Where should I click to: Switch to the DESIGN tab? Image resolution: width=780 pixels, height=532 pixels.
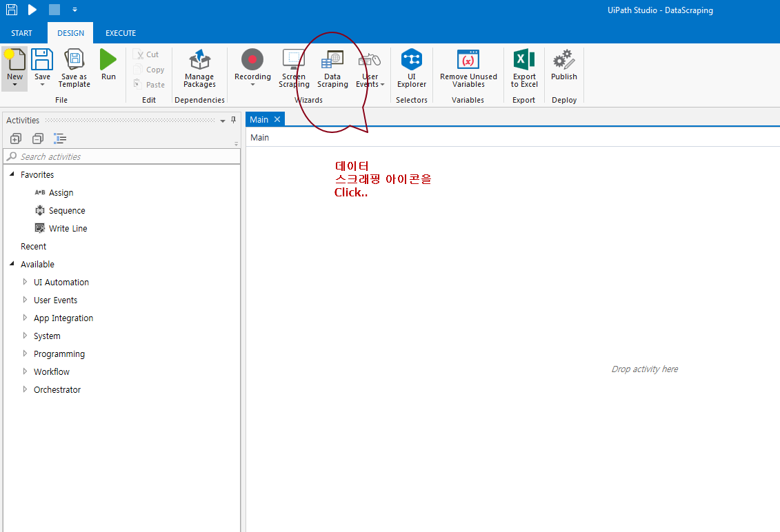pyautogui.click(x=70, y=33)
